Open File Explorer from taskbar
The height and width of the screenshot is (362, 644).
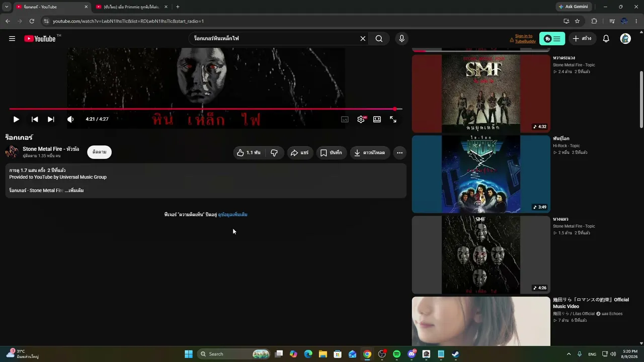pyautogui.click(x=323, y=354)
